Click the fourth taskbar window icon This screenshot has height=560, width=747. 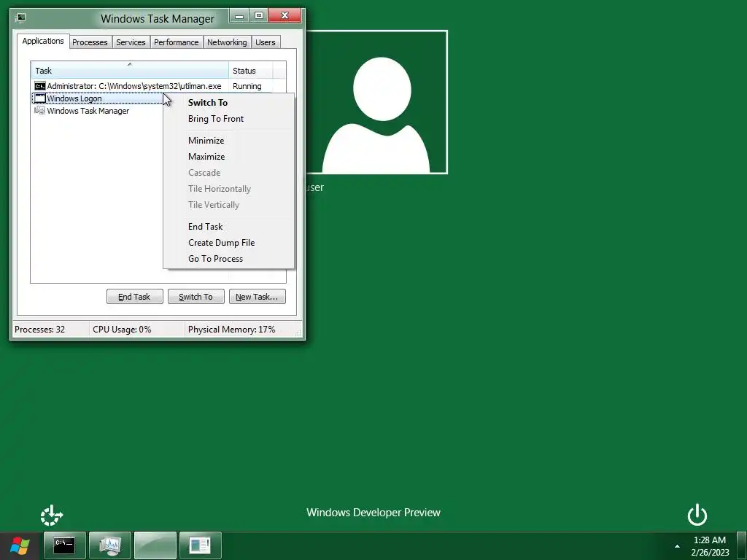point(200,545)
